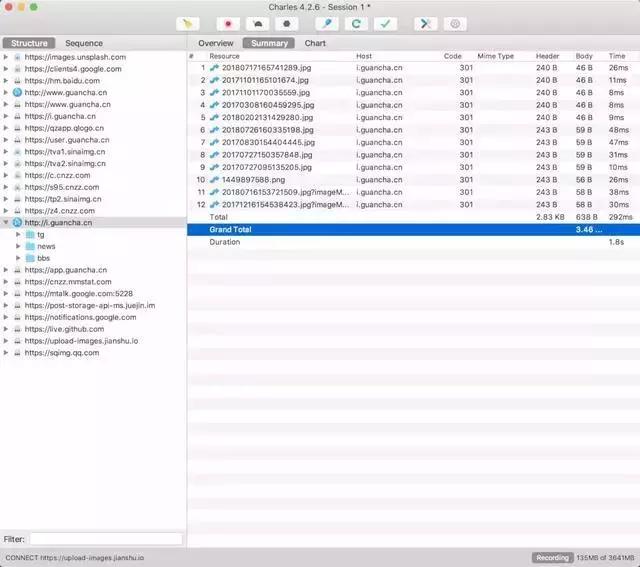Open the Chart tab
640x567 pixels.
[315, 44]
